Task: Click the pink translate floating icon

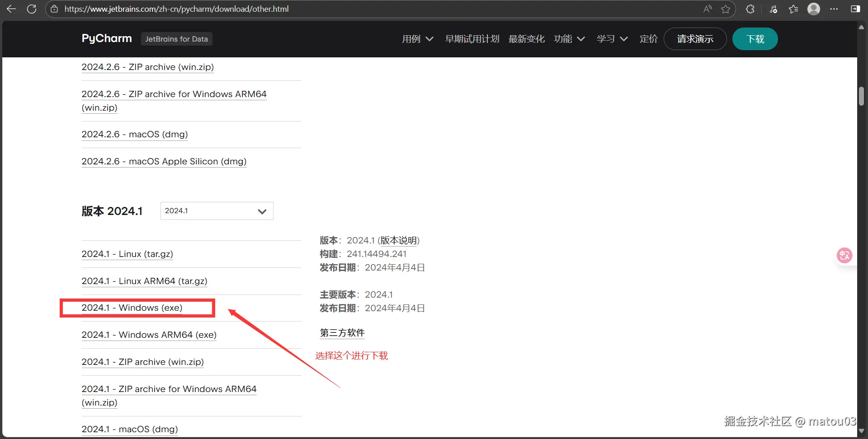Action: (x=844, y=256)
